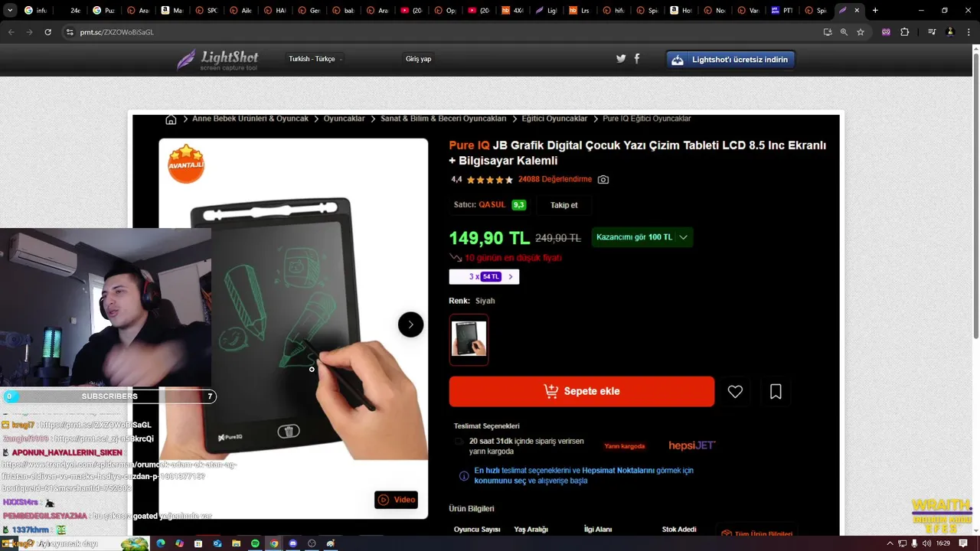Click install app icon in address bar
Image resolution: width=980 pixels, height=551 pixels.
827,32
